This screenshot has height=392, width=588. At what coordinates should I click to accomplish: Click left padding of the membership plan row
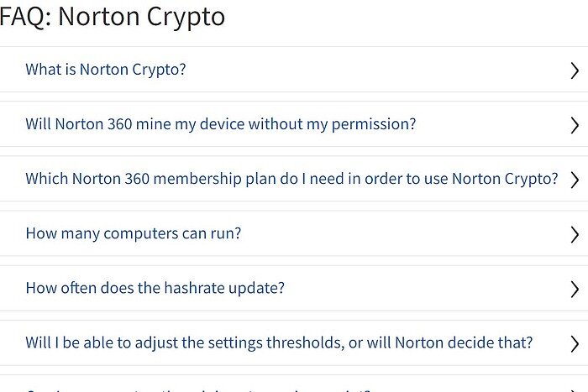(x=12, y=179)
